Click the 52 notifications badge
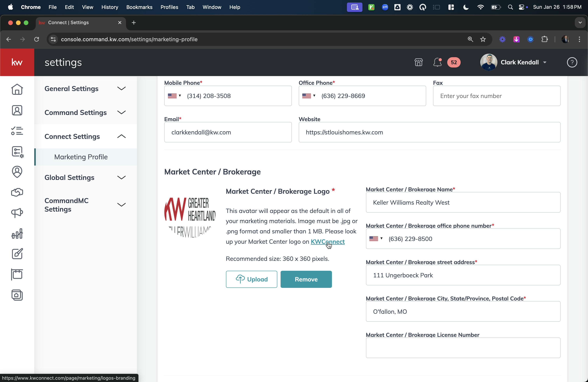 (x=454, y=62)
